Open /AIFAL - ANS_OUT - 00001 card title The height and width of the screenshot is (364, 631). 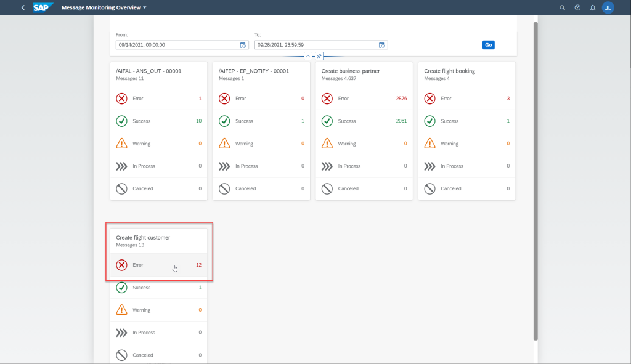coord(149,71)
